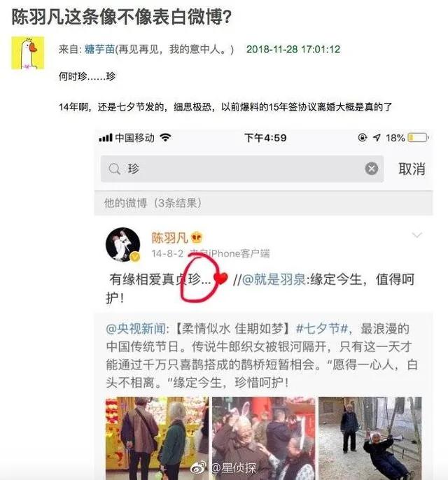The height and width of the screenshot is (480, 448).
Task: Open the bunny ears photo thumbnail
Action: pyautogui.click(x=263, y=438)
